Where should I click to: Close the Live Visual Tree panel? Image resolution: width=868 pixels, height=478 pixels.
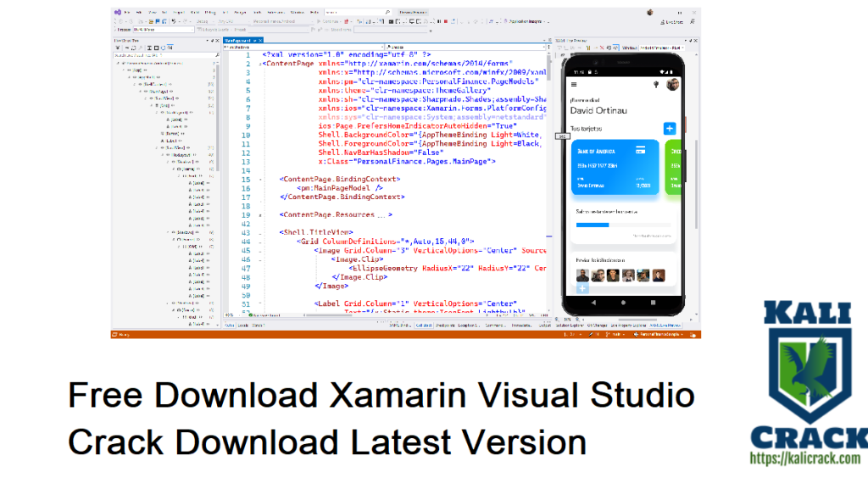pyautogui.click(x=217, y=41)
